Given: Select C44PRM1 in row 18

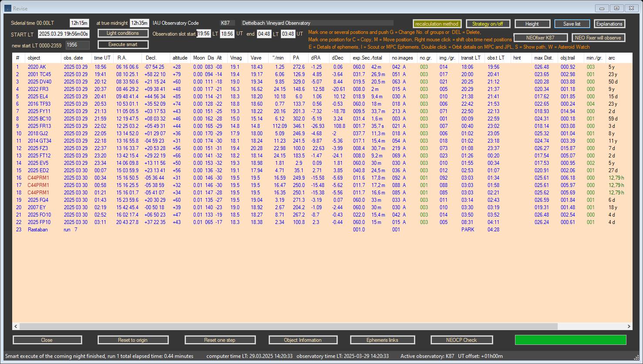Looking at the screenshot, I should [x=38, y=193].
